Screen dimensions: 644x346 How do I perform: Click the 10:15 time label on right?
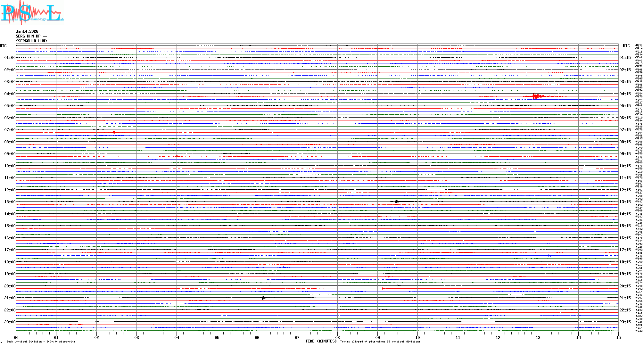point(625,166)
